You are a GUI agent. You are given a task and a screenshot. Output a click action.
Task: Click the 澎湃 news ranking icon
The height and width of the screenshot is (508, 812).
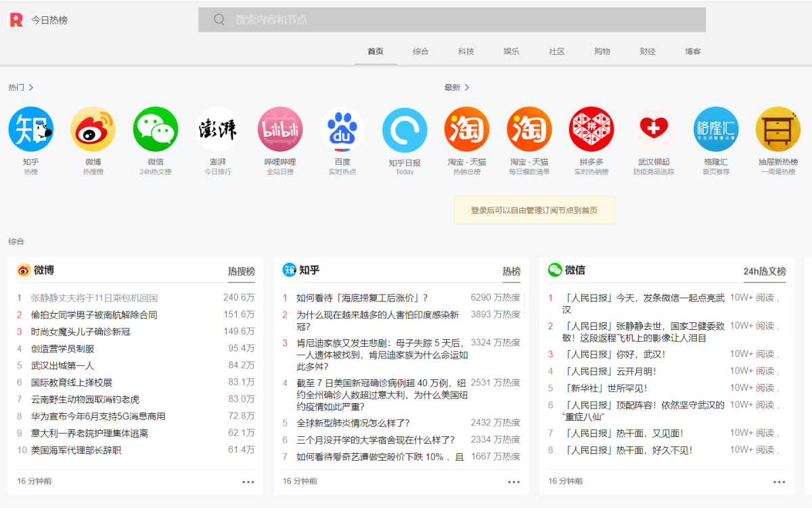pyautogui.click(x=217, y=129)
